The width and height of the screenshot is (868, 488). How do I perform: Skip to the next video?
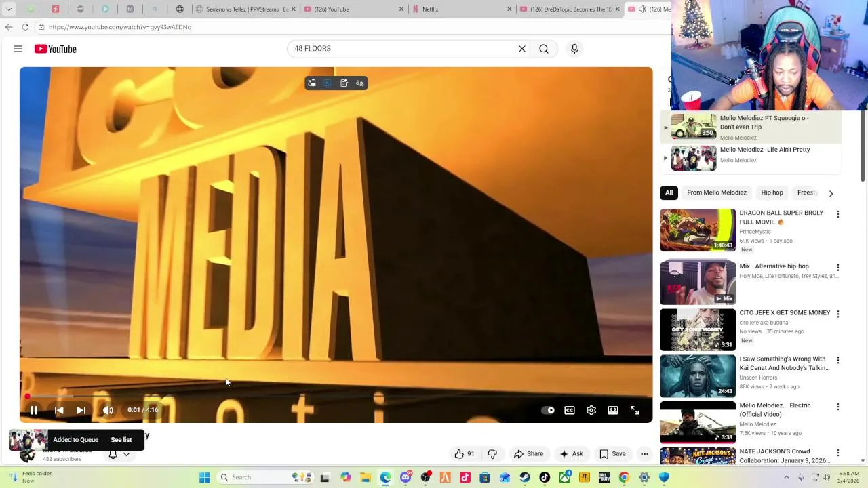81,410
